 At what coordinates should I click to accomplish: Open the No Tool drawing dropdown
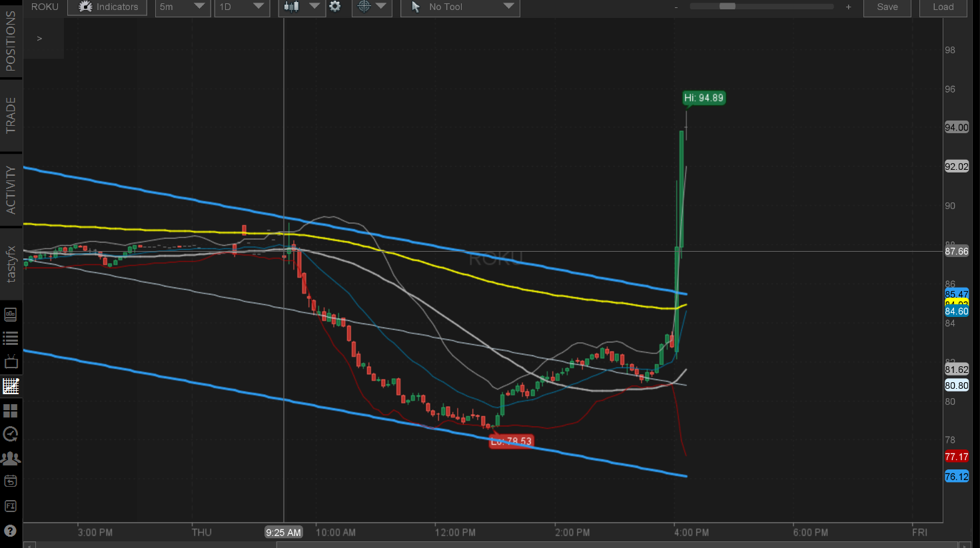click(460, 7)
